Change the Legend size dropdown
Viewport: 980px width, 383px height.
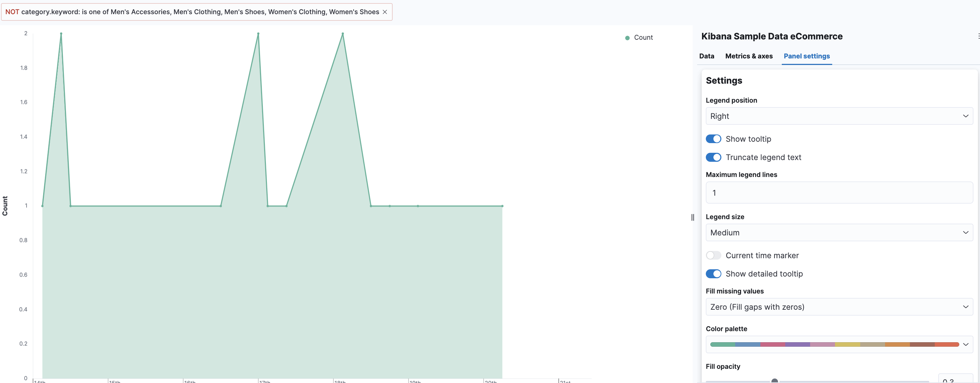coord(839,232)
